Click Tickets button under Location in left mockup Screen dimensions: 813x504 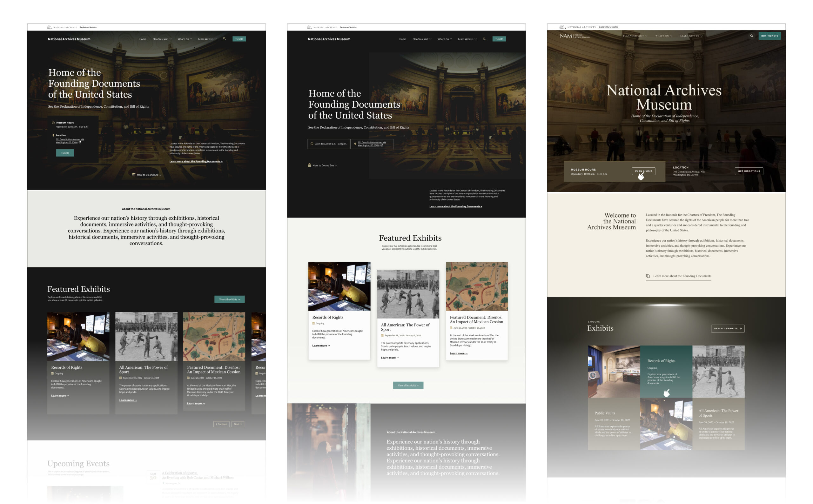coord(65,153)
